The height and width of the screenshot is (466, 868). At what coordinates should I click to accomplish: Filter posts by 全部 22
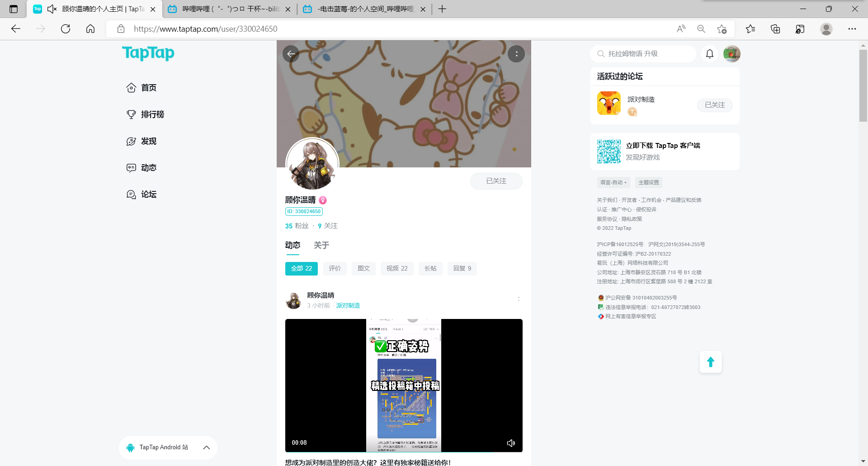click(302, 269)
